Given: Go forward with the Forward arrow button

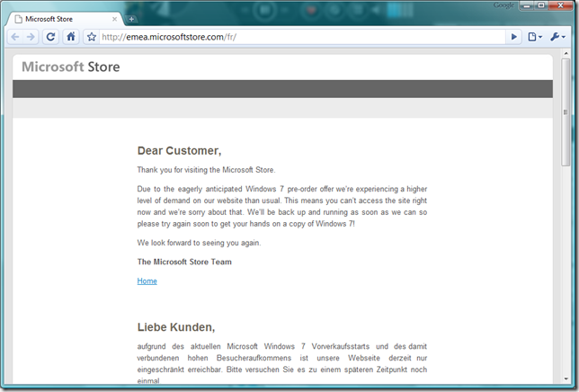Looking at the screenshot, I should (x=31, y=37).
